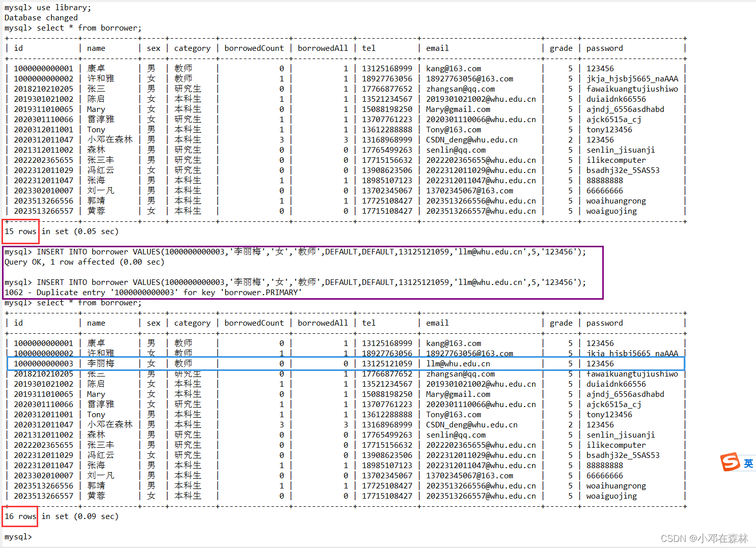This screenshot has height=548, width=756.
Task: Click password tony123456 in the 15-row result
Action: [x=609, y=130]
